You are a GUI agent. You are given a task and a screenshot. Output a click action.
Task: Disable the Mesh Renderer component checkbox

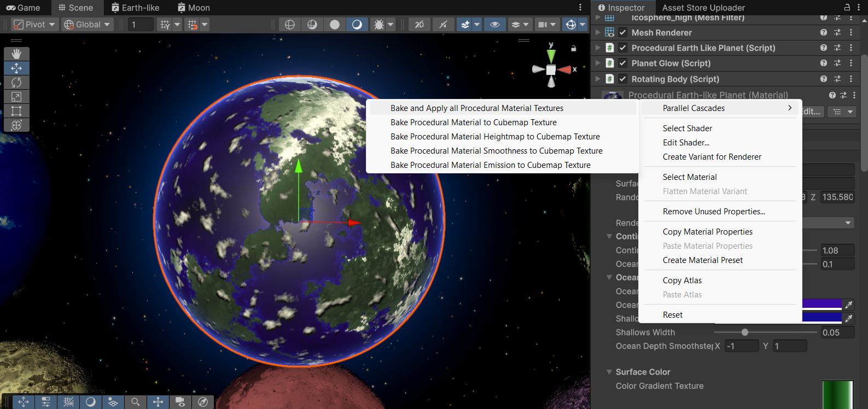coord(622,33)
